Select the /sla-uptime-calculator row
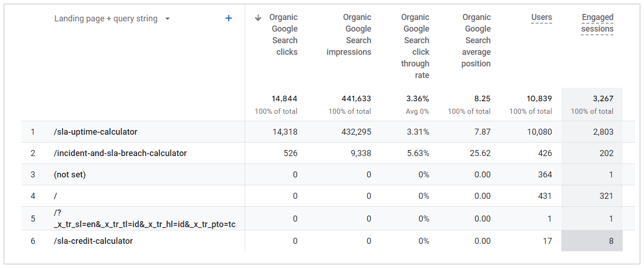The width and height of the screenshot is (644, 268). (96, 132)
